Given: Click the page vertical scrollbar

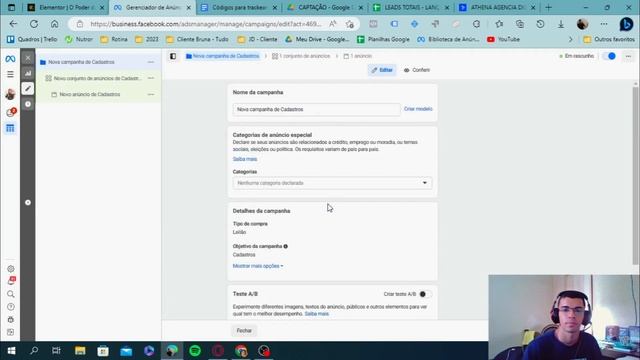Looking at the screenshot, I should pyautogui.click(x=636, y=176).
